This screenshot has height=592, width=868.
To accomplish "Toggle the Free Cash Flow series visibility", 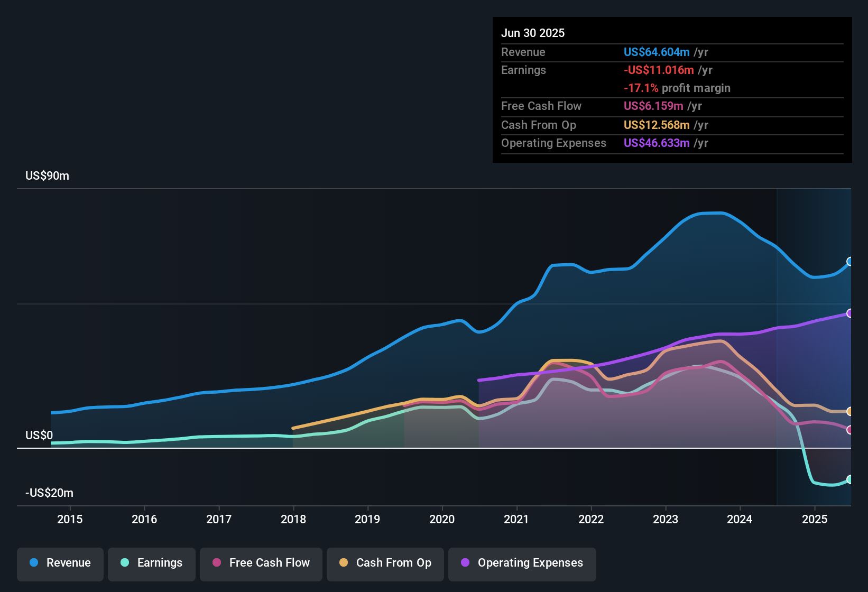I will point(261,563).
